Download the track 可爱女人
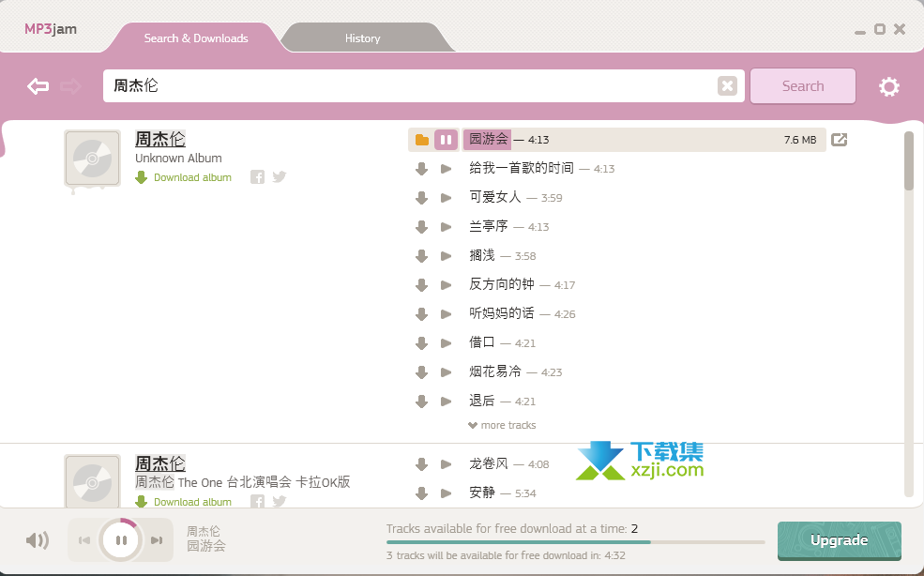This screenshot has height=576, width=924. [421, 198]
